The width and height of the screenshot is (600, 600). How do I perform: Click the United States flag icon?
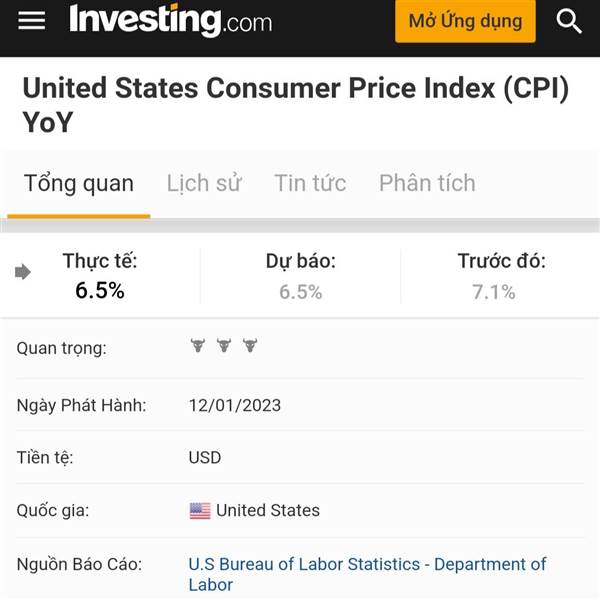point(200,511)
